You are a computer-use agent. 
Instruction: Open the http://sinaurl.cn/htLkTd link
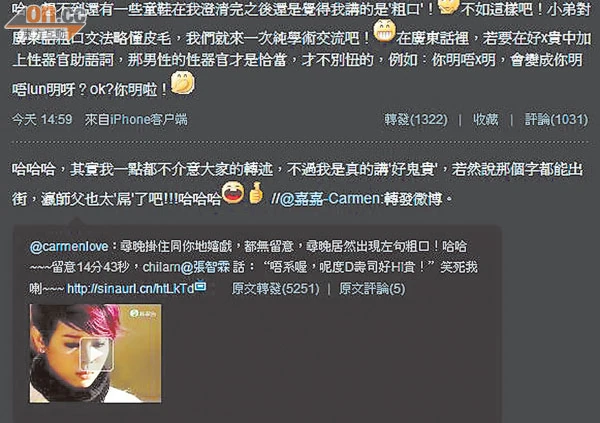point(130,289)
